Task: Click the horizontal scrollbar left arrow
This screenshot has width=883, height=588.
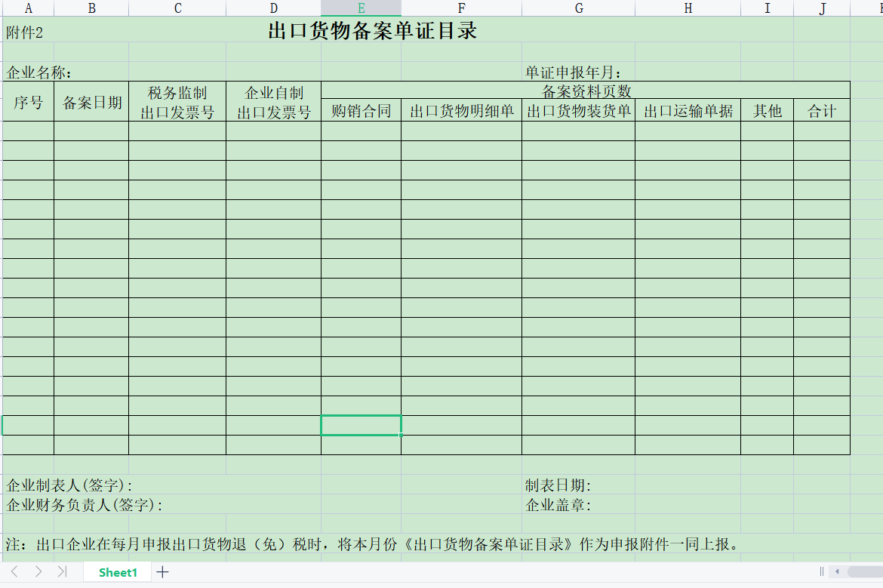Action: pos(838,571)
